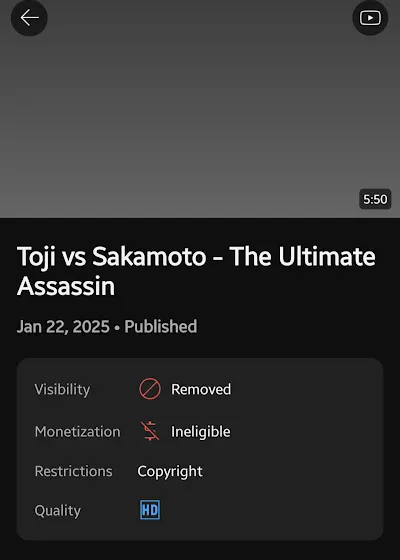Click the Removed status text
400x560 pixels.
pyautogui.click(x=201, y=389)
